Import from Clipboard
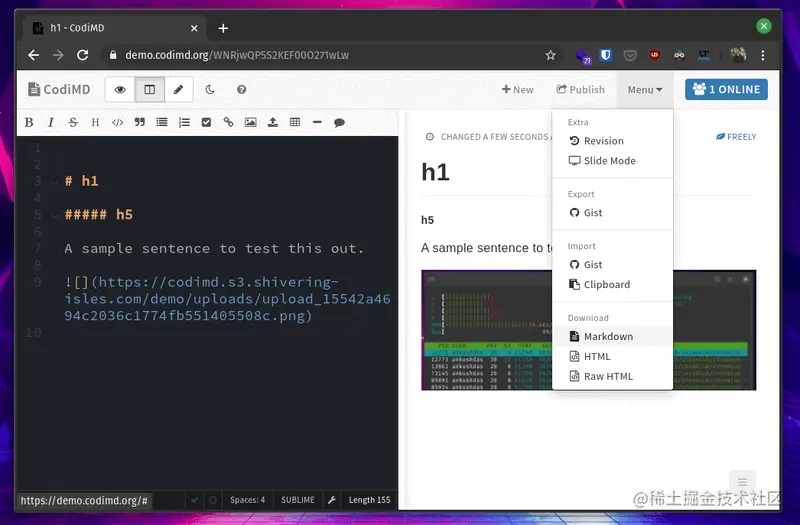 coord(612,285)
